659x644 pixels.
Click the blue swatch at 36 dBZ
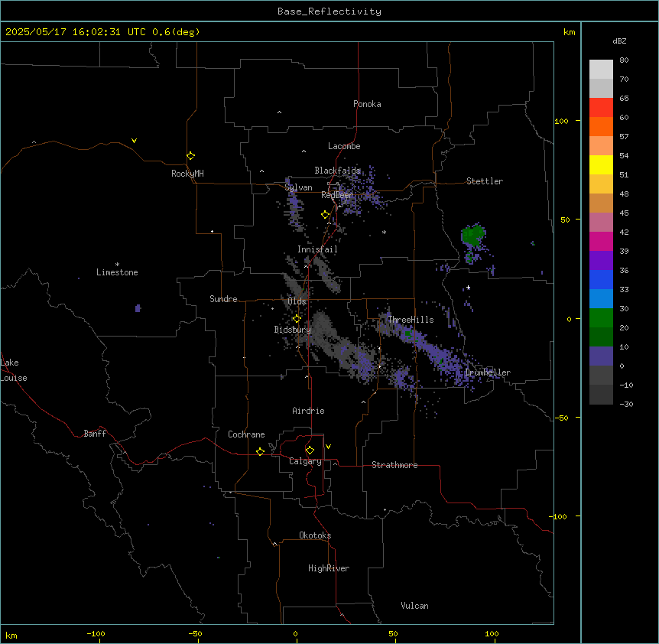[x=601, y=279]
